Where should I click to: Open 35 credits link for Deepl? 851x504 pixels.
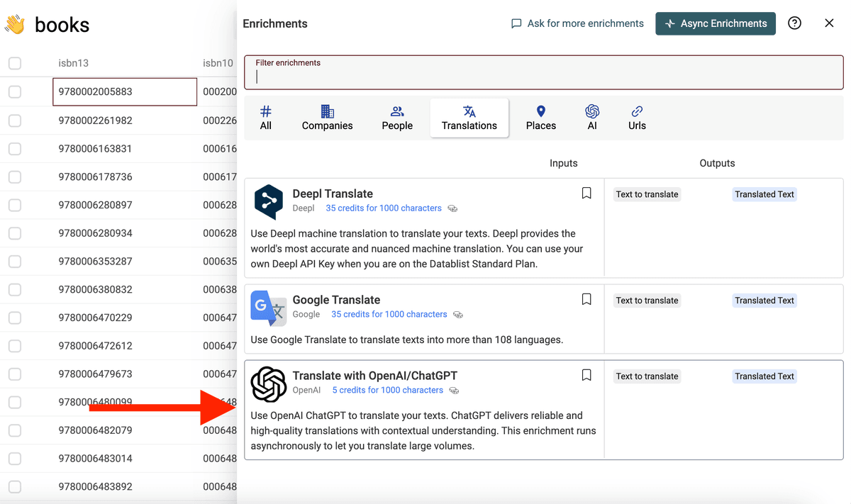[x=384, y=208]
